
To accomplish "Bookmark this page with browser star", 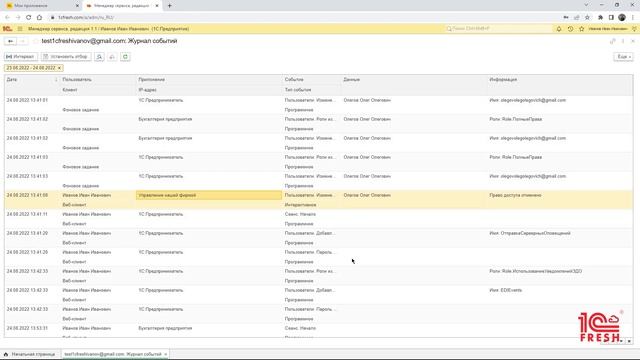I will pos(587,18).
